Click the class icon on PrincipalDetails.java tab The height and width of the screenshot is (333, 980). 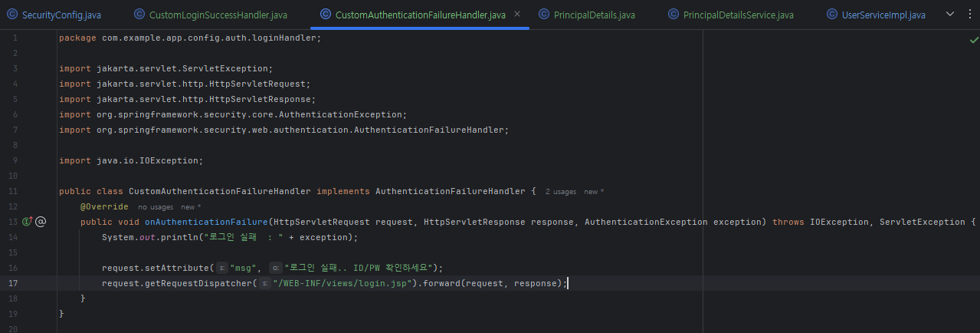(x=544, y=15)
